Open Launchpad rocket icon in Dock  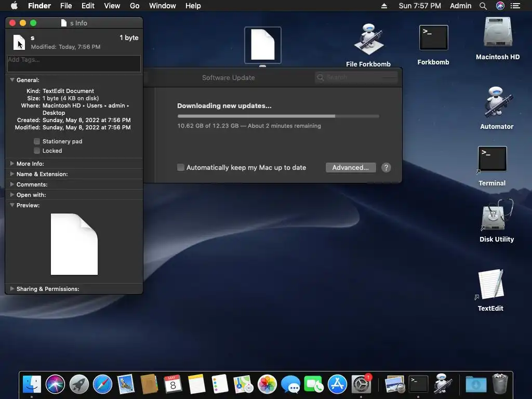pos(79,384)
